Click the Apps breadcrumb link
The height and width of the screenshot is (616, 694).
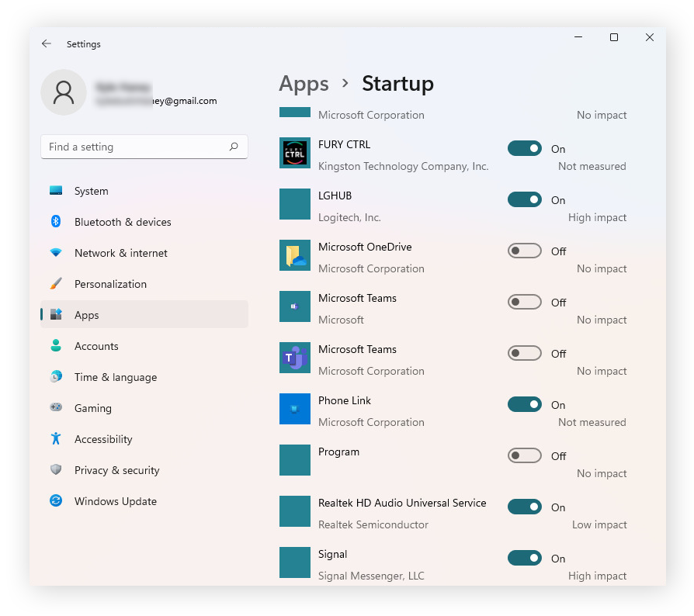coord(304,84)
